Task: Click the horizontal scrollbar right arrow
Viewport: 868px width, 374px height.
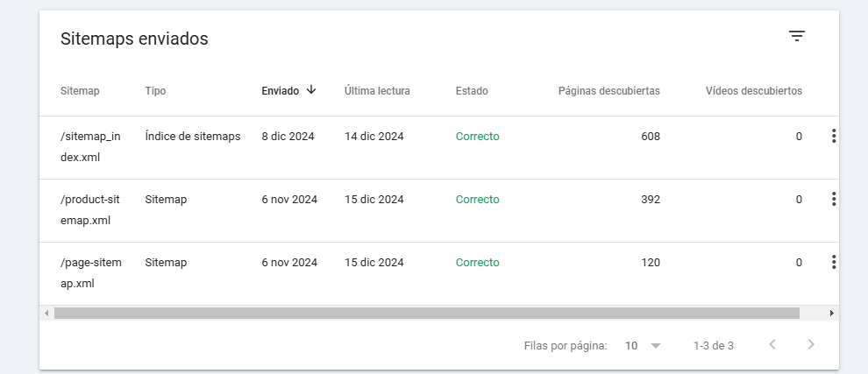Action: click(831, 313)
